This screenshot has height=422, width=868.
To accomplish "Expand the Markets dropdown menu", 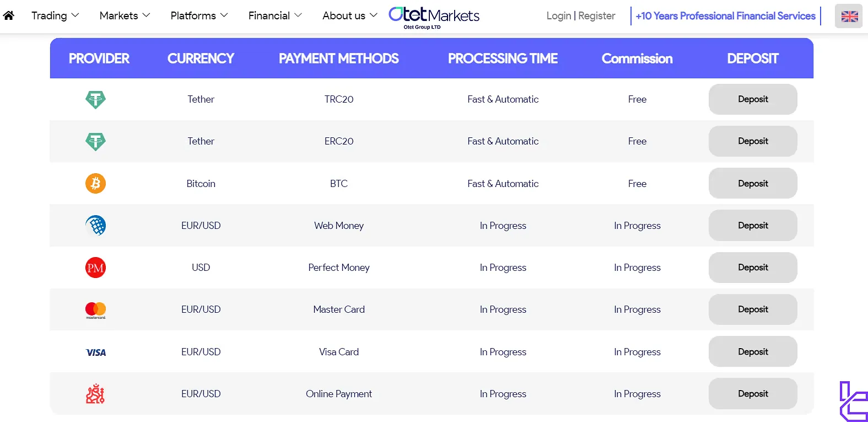I will click(x=125, y=15).
